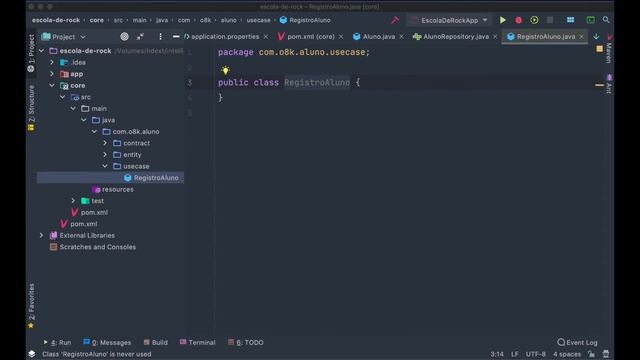
Task: Expand the entity package
Action: click(x=105, y=154)
